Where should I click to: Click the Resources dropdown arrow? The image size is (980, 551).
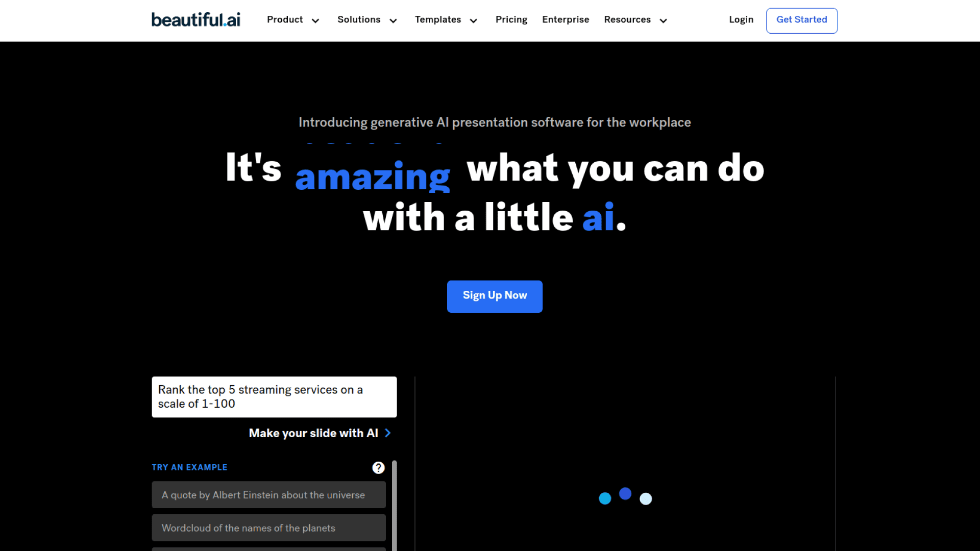[663, 20]
